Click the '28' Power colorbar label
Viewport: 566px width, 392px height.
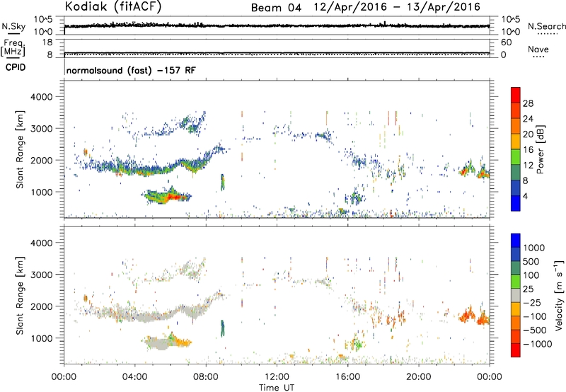[528, 103]
